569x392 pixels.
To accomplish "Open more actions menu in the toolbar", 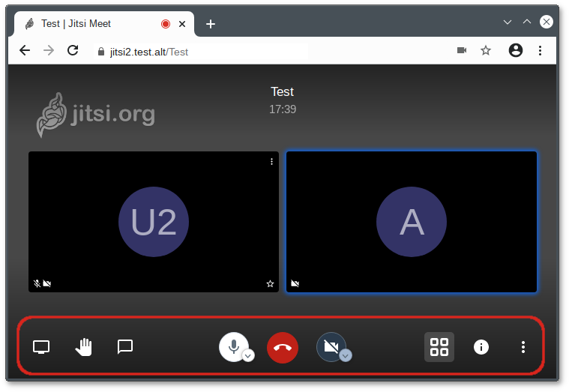I will [x=523, y=347].
